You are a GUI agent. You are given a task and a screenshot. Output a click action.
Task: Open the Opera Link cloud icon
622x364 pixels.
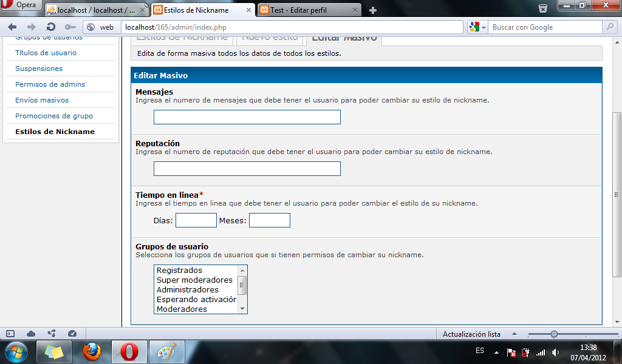(31, 334)
